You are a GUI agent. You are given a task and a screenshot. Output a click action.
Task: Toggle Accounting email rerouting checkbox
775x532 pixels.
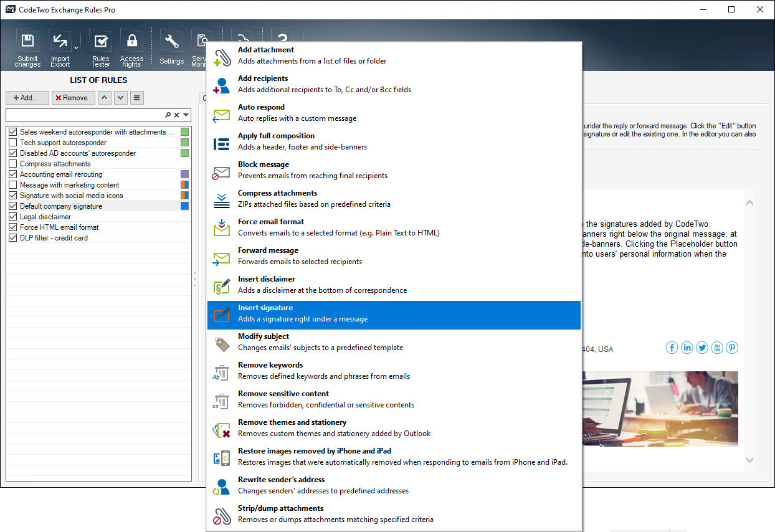point(13,174)
